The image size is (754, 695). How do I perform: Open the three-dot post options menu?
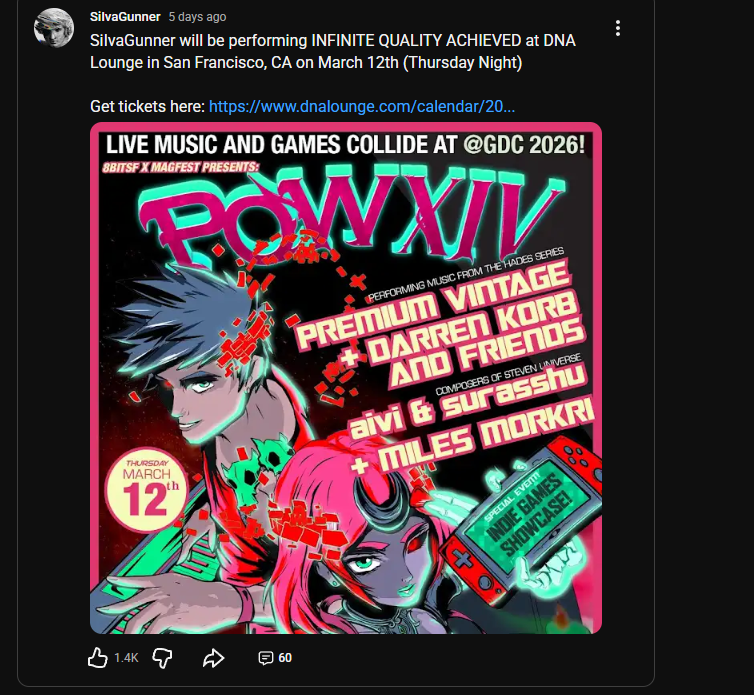pyautogui.click(x=619, y=28)
